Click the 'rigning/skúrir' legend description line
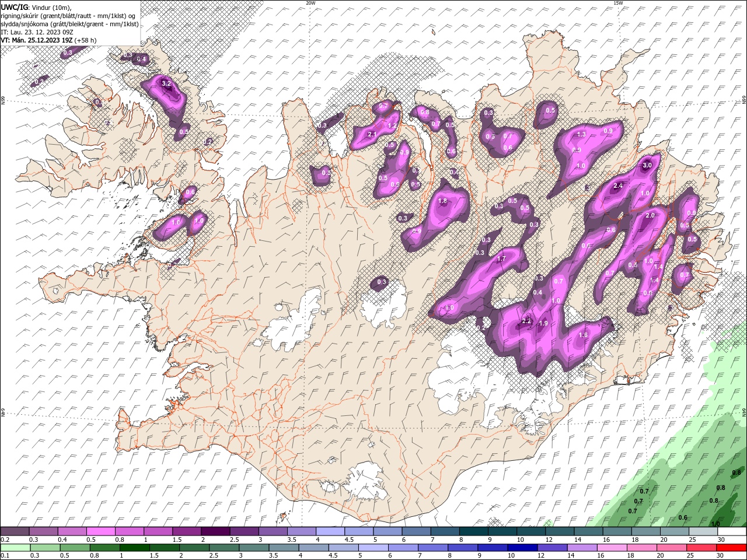The height and width of the screenshot is (560, 747). [x=68, y=15]
